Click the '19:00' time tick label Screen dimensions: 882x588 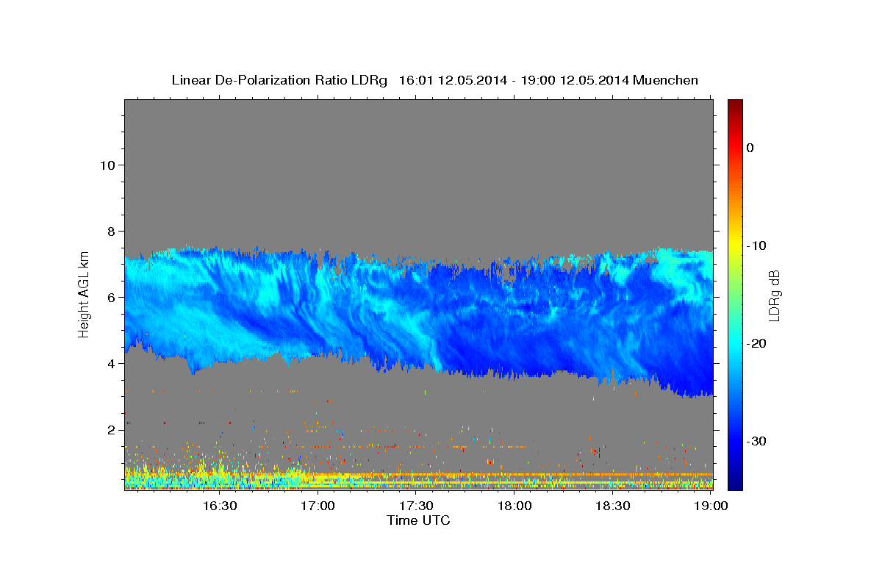click(x=711, y=506)
